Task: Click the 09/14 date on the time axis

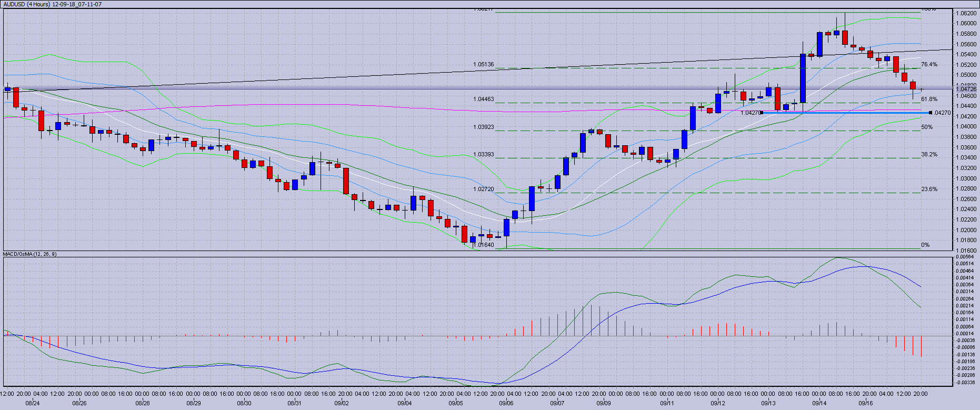Action: (819, 404)
